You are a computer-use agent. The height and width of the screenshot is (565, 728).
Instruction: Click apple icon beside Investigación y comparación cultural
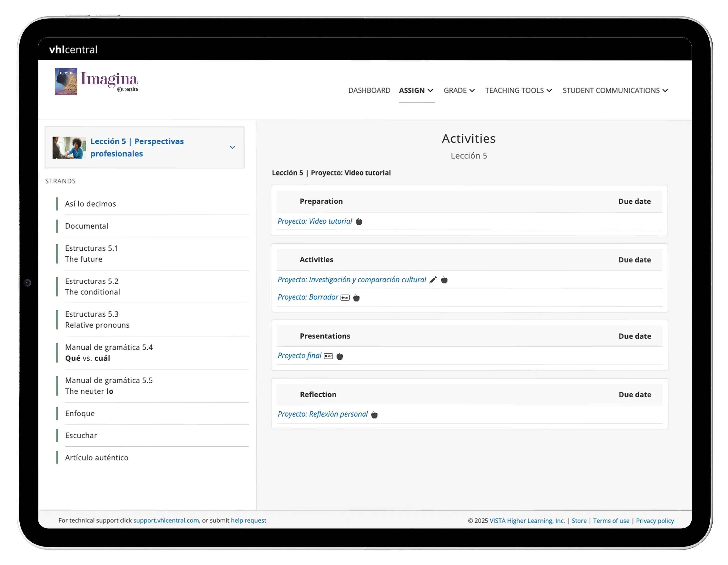(x=444, y=280)
